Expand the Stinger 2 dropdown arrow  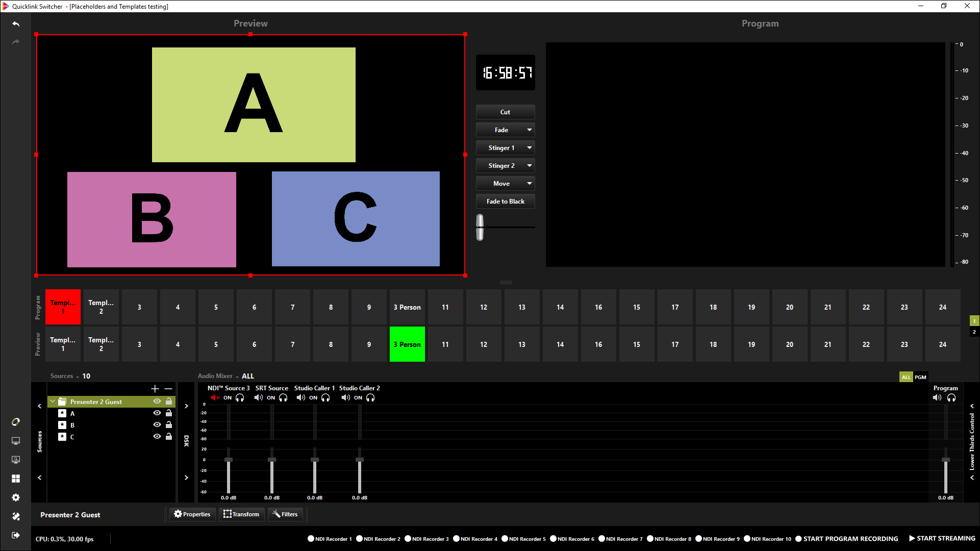pos(530,166)
